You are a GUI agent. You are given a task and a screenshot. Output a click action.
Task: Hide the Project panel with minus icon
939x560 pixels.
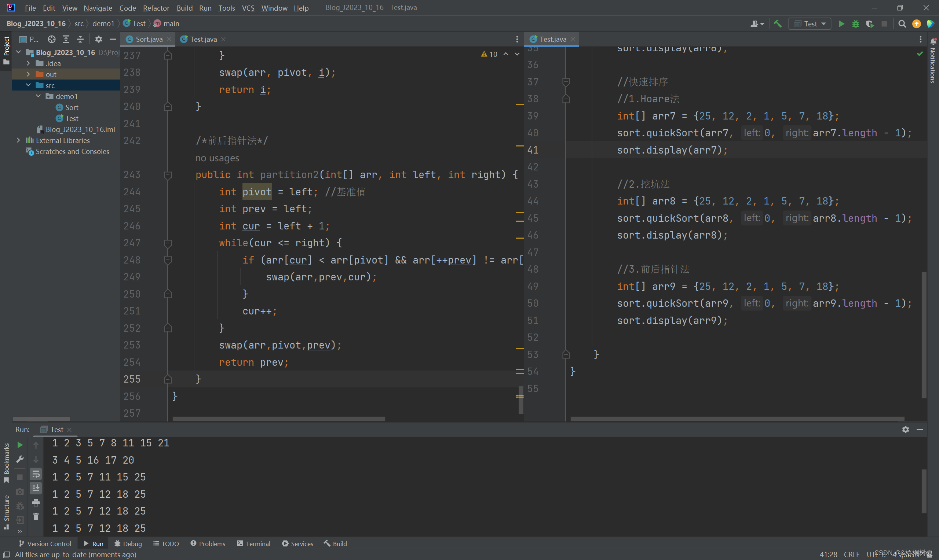click(113, 39)
